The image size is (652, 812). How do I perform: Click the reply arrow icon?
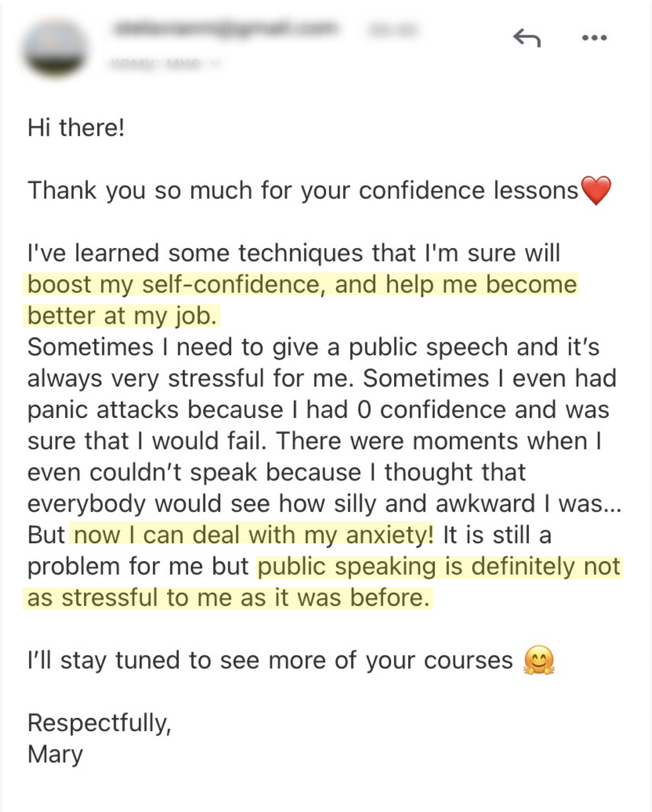click(527, 38)
